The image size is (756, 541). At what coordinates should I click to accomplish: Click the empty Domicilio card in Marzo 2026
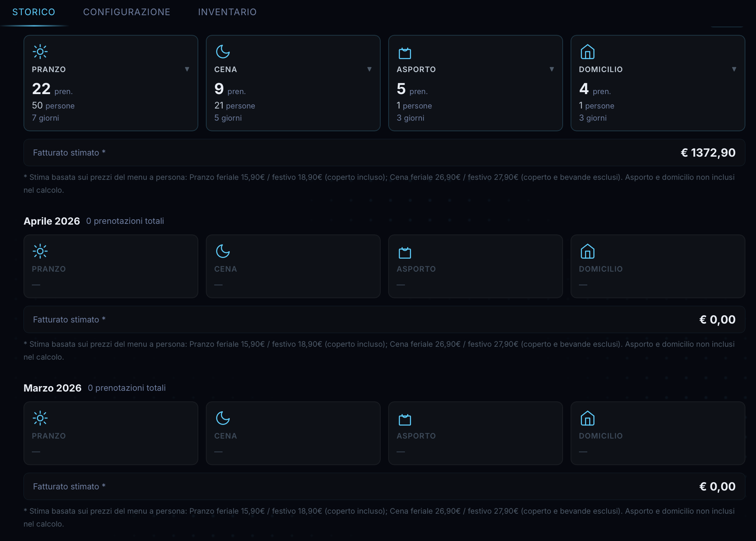pyautogui.click(x=658, y=433)
